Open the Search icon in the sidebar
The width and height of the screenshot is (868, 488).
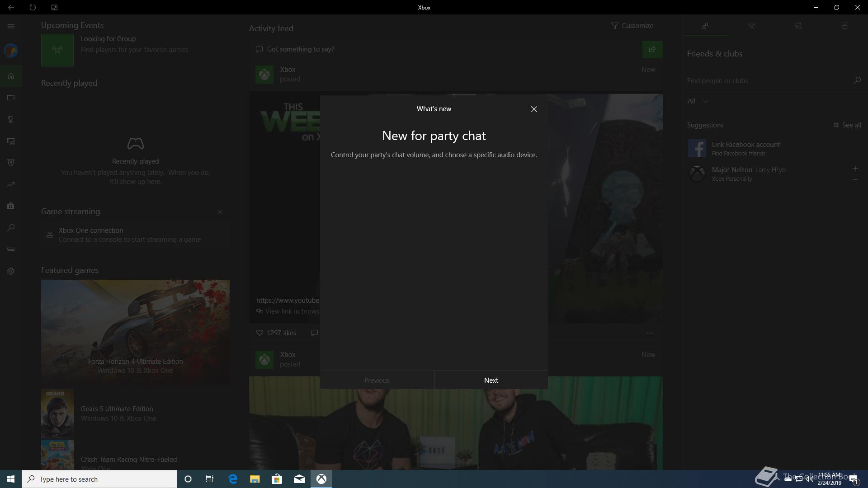pos(11,228)
